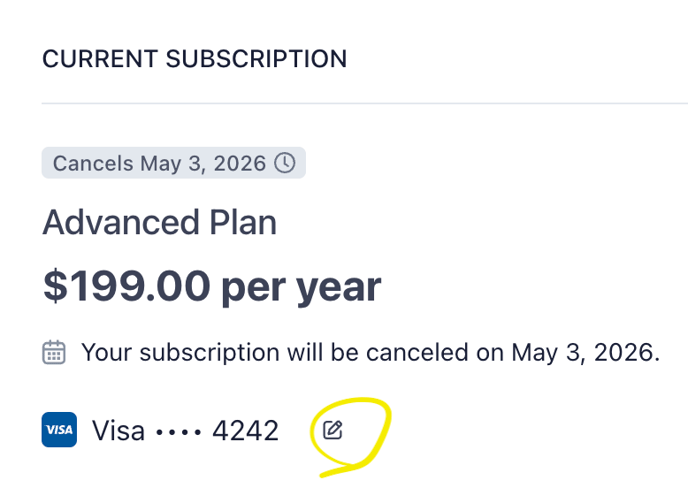Click the word CURRENT in the heading
This screenshot has height=488, width=688.
tap(100, 59)
